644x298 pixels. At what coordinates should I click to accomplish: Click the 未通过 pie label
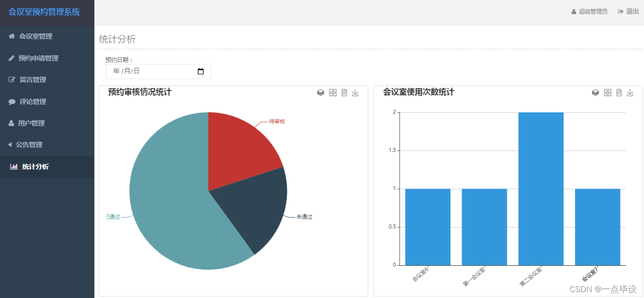point(304,217)
